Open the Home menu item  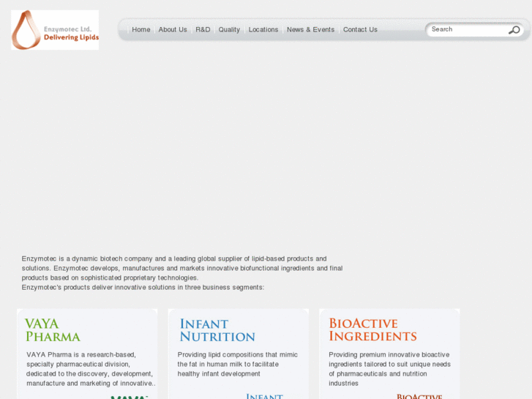pos(141,29)
